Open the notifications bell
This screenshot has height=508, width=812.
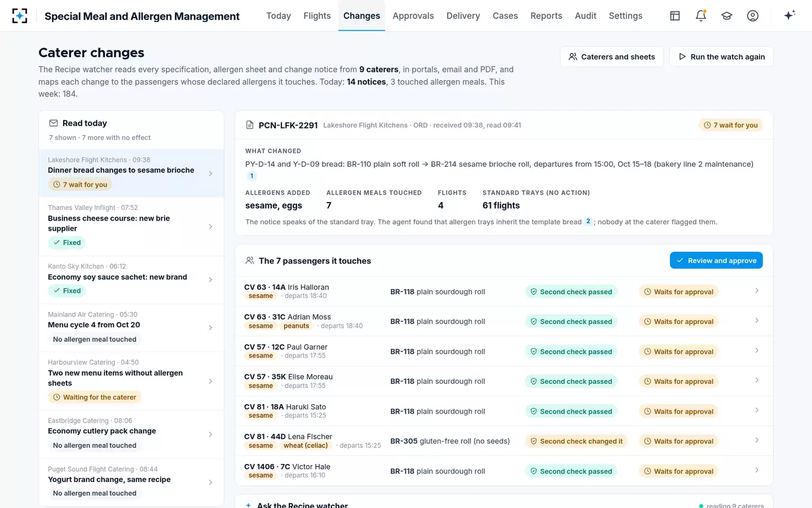click(701, 16)
